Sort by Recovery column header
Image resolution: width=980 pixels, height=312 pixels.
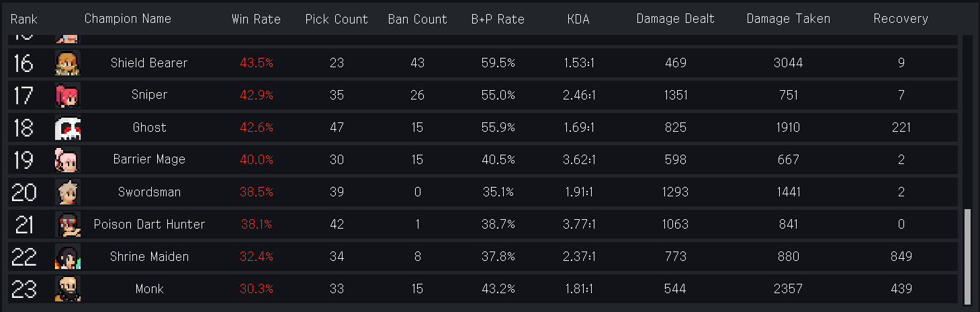(901, 19)
